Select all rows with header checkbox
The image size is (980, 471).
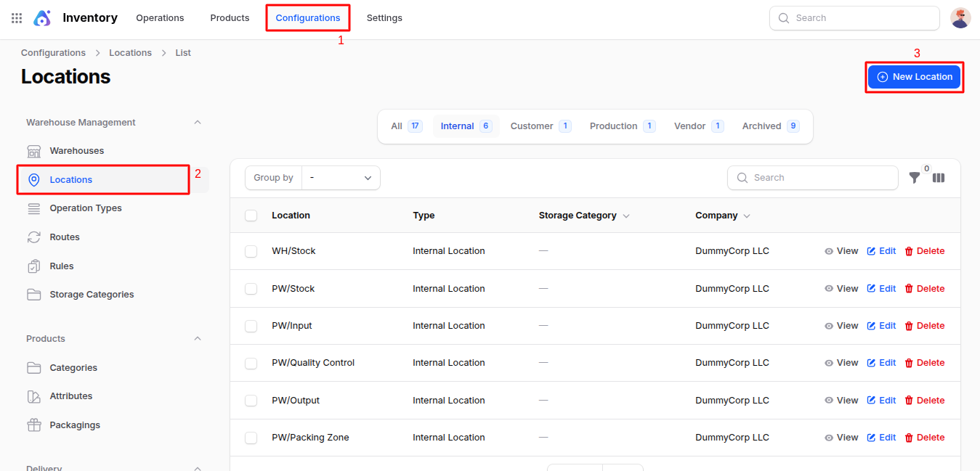251,216
